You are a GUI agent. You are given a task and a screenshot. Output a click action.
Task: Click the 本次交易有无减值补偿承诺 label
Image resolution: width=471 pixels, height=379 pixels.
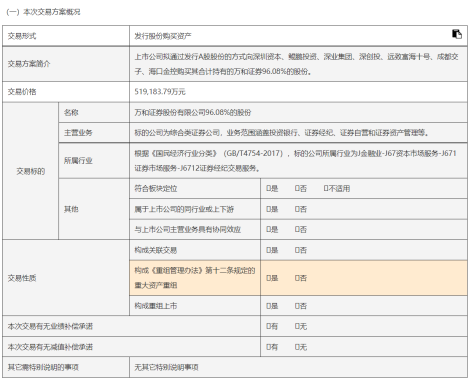pyautogui.click(x=50, y=347)
